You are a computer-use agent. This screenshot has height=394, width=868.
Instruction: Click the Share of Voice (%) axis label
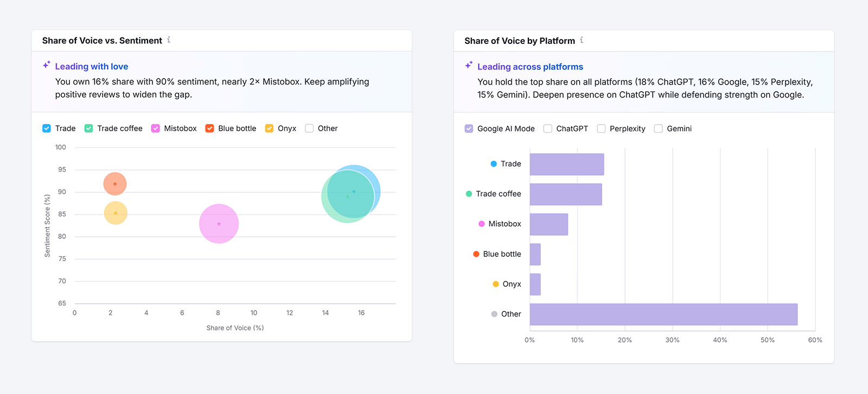(x=235, y=328)
